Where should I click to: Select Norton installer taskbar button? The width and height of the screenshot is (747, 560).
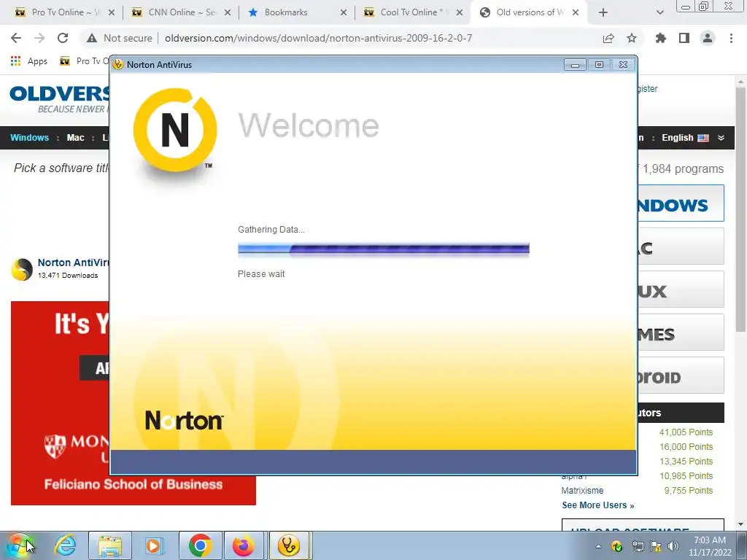pyautogui.click(x=289, y=545)
